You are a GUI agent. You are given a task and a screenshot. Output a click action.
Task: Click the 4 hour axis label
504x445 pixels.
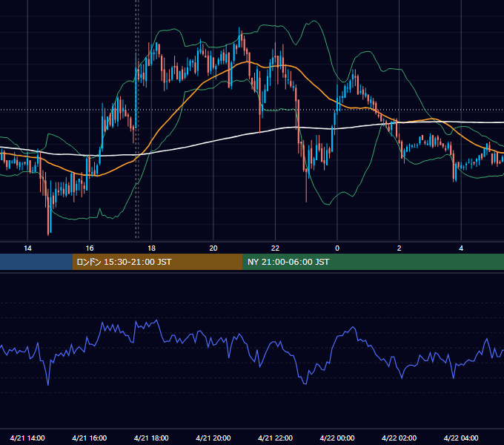click(461, 248)
